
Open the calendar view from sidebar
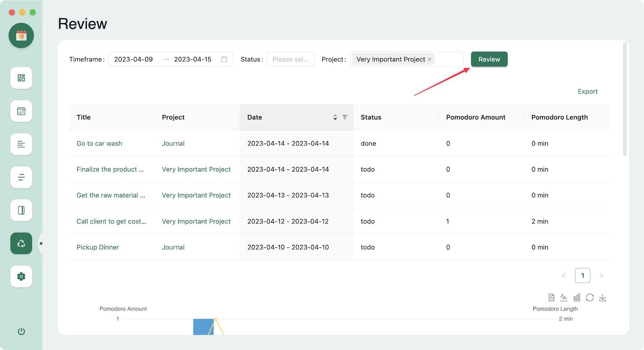21,111
